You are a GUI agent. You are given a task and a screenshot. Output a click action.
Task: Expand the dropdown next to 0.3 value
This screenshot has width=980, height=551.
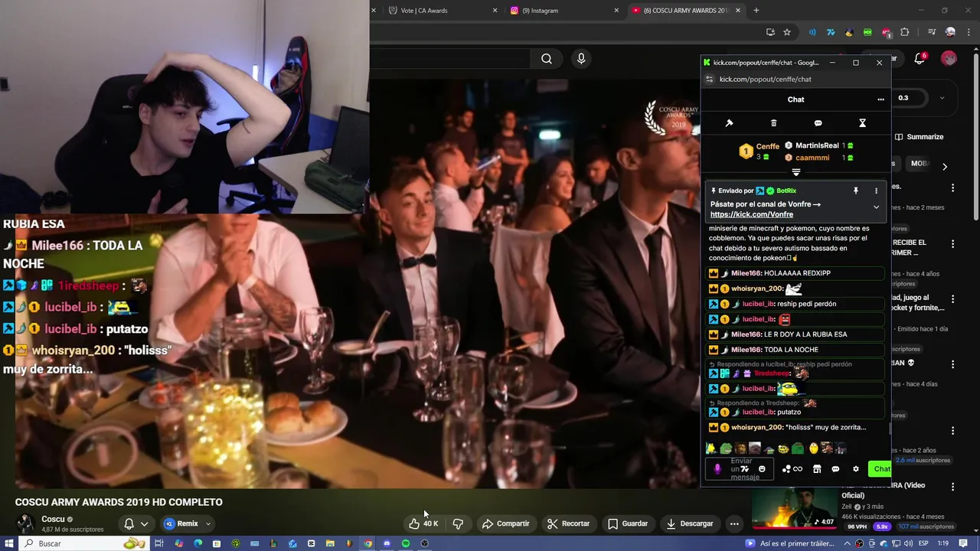tap(942, 98)
